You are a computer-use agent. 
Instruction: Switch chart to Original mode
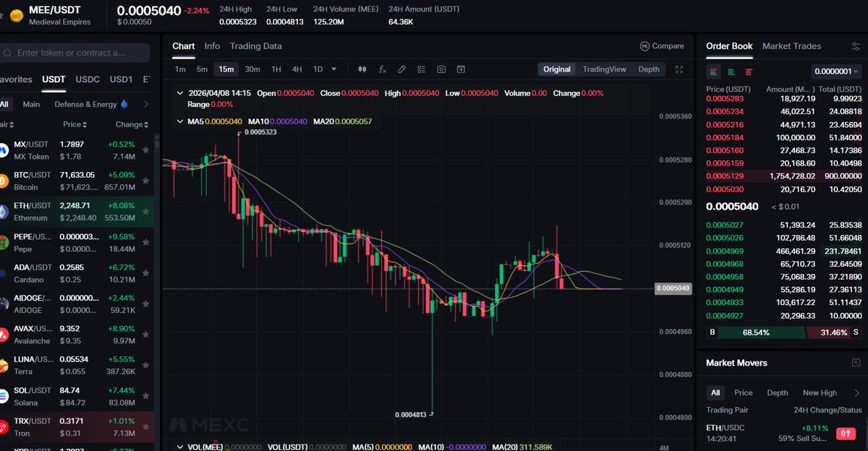557,69
